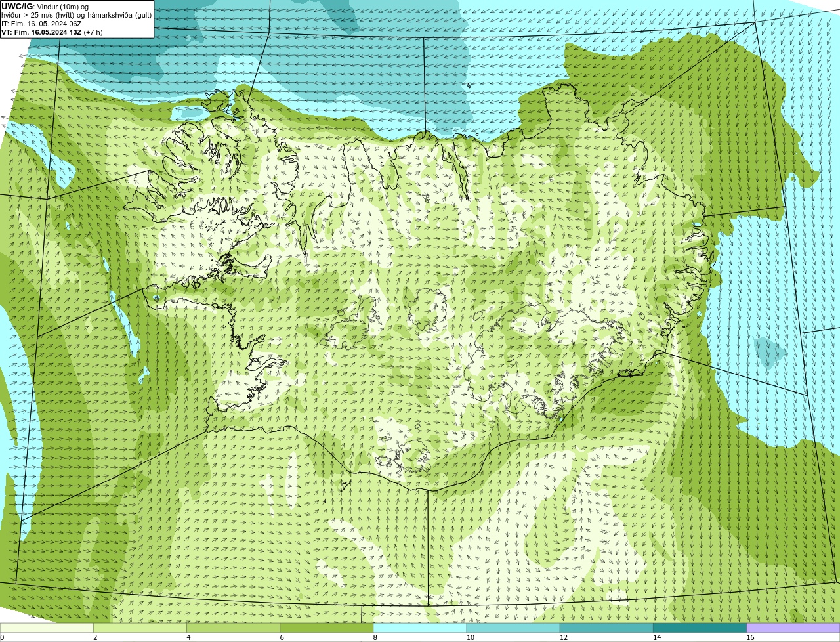
Task: Click the scale label '14'
Action: 657,637
